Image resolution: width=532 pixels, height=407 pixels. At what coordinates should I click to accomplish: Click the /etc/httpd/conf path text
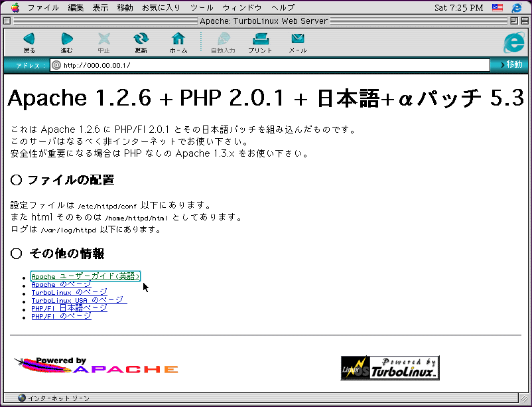[x=107, y=206]
